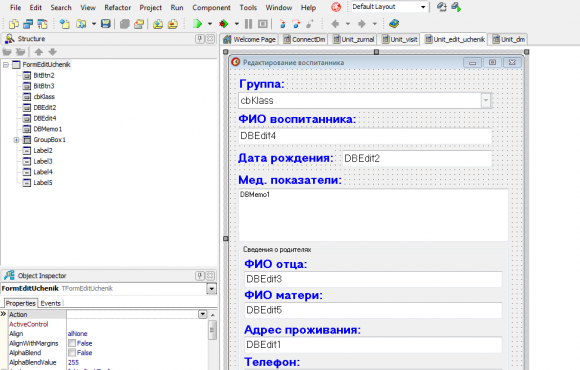Click the save desktop layout icon

441,7
